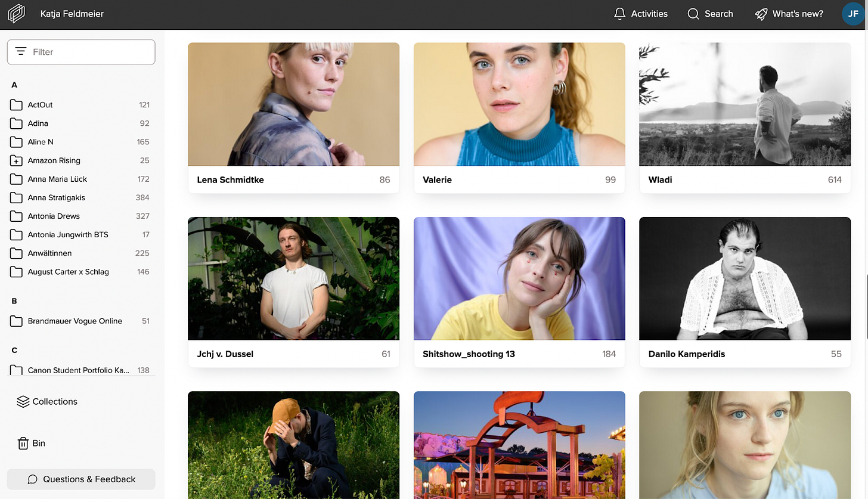Click the filter lines icon
The height and width of the screenshot is (499, 868).
click(x=21, y=52)
